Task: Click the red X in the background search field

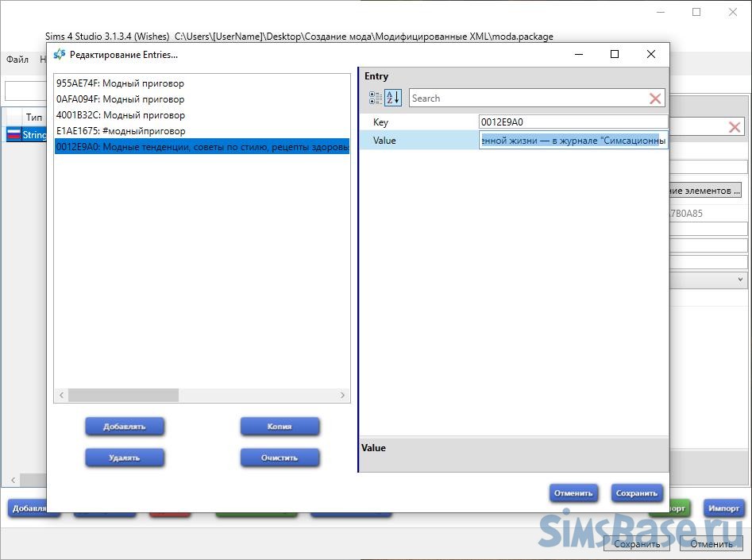Action: [x=735, y=127]
